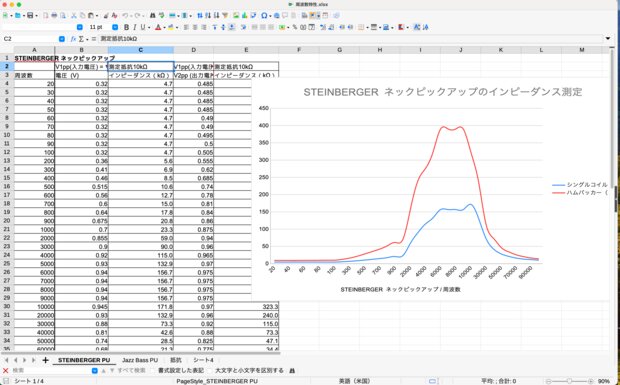Click the Print icon in toolbar
Image resolution: width=620 pixels, height=385 pixels.
click(x=54, y=15)
